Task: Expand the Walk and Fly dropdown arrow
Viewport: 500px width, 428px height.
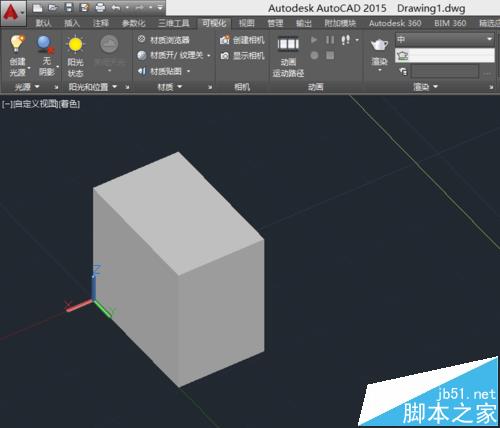Action: (357, 40)
